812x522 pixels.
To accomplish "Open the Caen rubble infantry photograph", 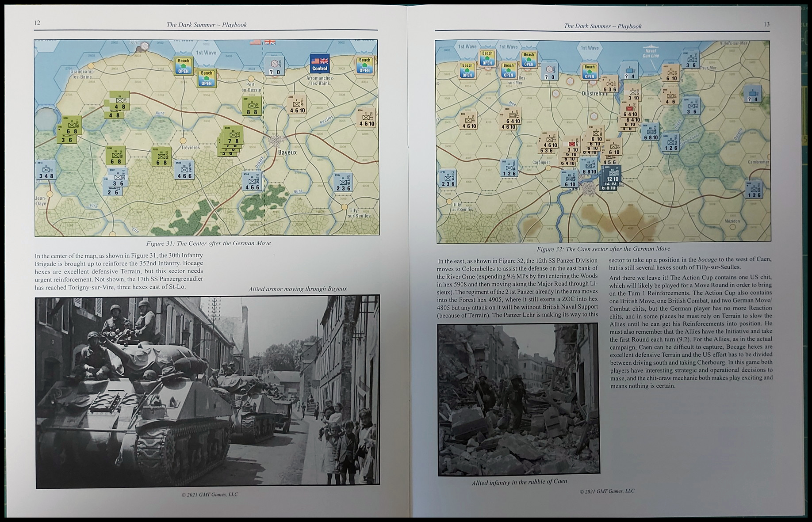I will 519,400.
